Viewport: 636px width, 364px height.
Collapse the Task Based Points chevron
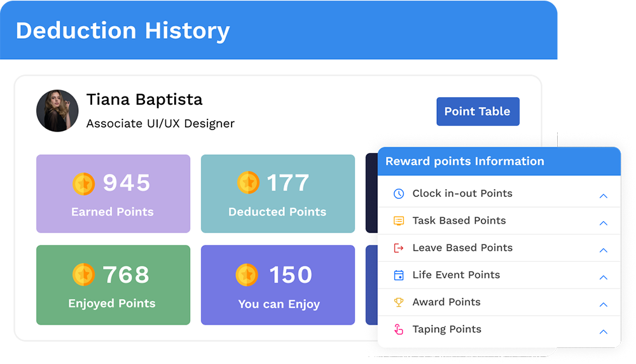click(x=603, y=223)
